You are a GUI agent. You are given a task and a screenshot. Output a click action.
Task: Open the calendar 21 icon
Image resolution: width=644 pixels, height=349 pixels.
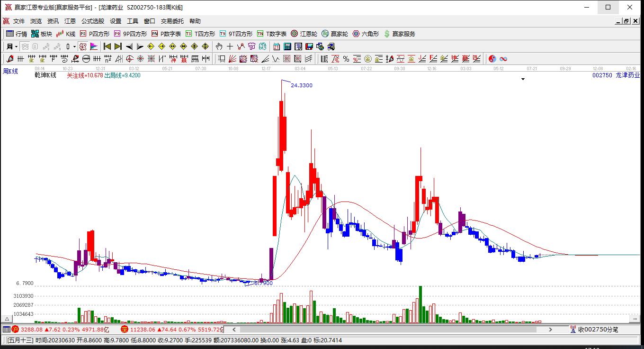click(x=277, y=46)
